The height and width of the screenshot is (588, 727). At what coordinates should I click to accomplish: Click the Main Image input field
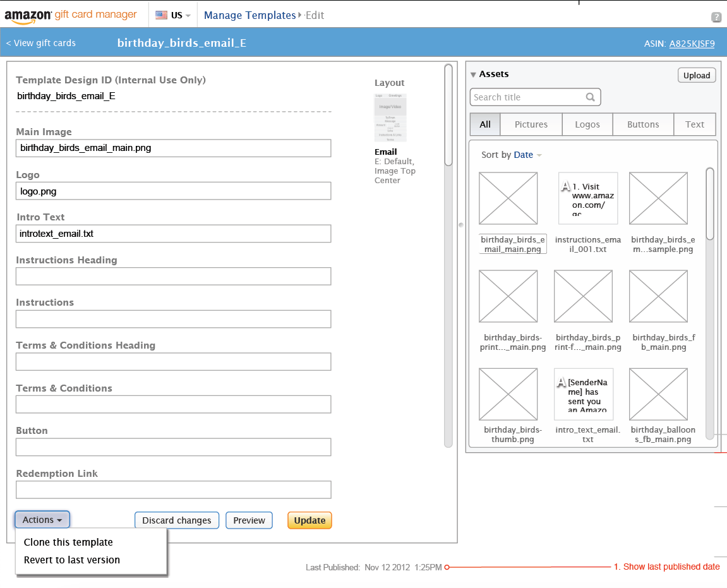(174, 148)
